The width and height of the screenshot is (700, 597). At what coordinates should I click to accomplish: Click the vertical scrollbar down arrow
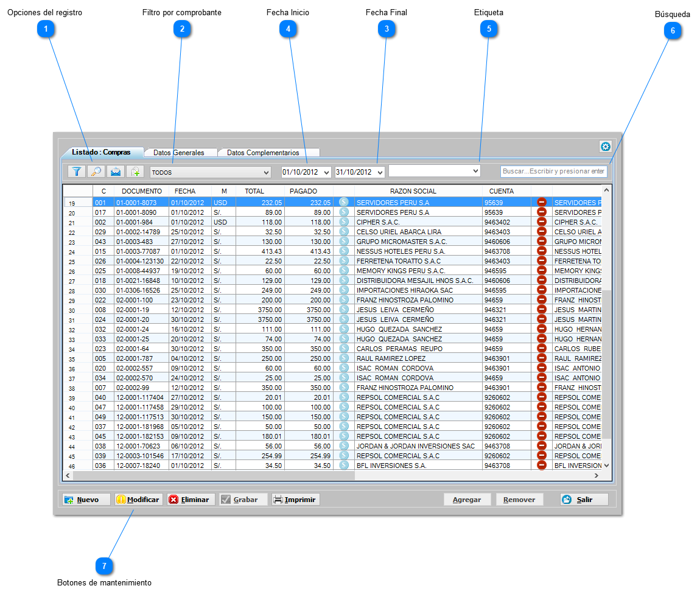(606, 466)
